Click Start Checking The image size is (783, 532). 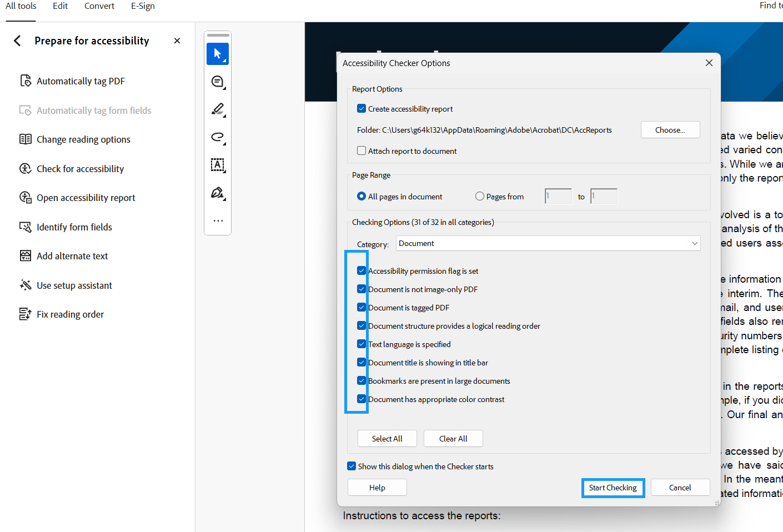coord(613,488)
